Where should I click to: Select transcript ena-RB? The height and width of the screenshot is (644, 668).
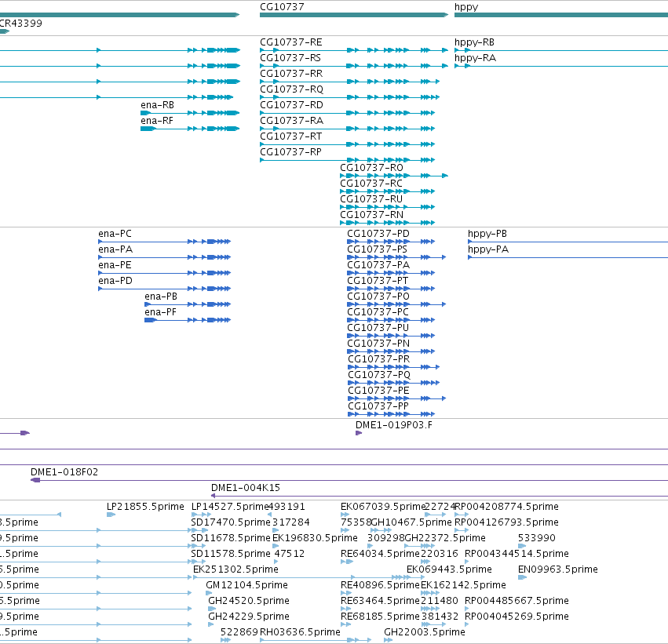[157, 105]
